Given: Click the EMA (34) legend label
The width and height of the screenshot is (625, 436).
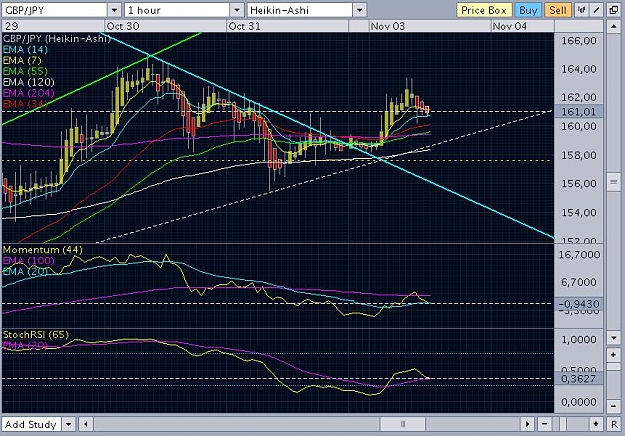Looking at the screenshot, I should click(25, 104).
